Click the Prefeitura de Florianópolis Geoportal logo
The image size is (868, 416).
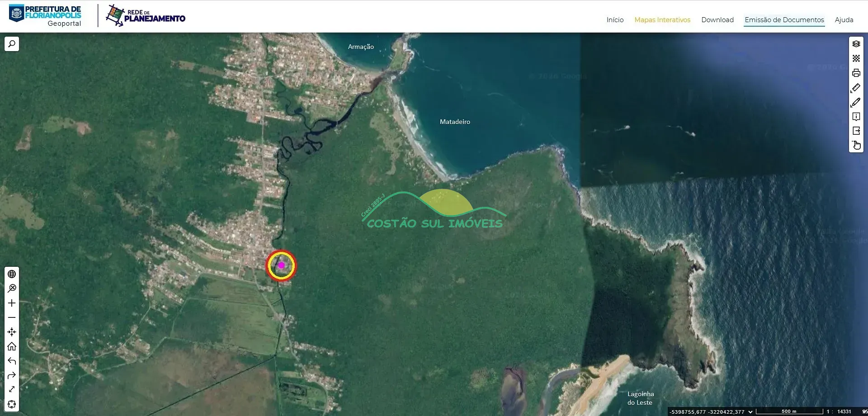point(45,16)
